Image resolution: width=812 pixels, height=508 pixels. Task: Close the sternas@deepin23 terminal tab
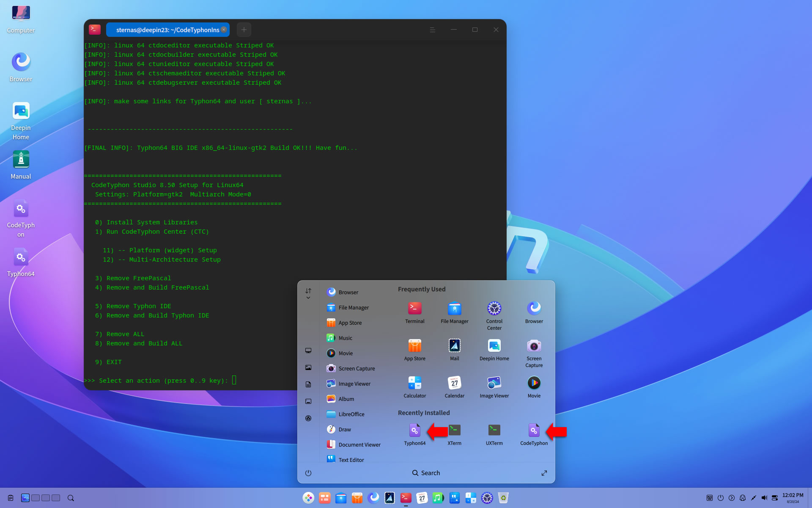[x=224, y=30]
